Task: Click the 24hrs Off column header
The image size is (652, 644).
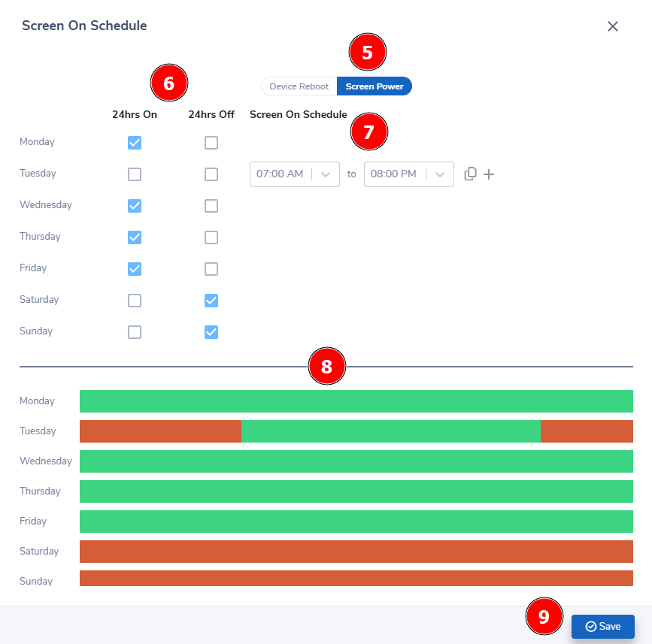Action: pos(211,115)
